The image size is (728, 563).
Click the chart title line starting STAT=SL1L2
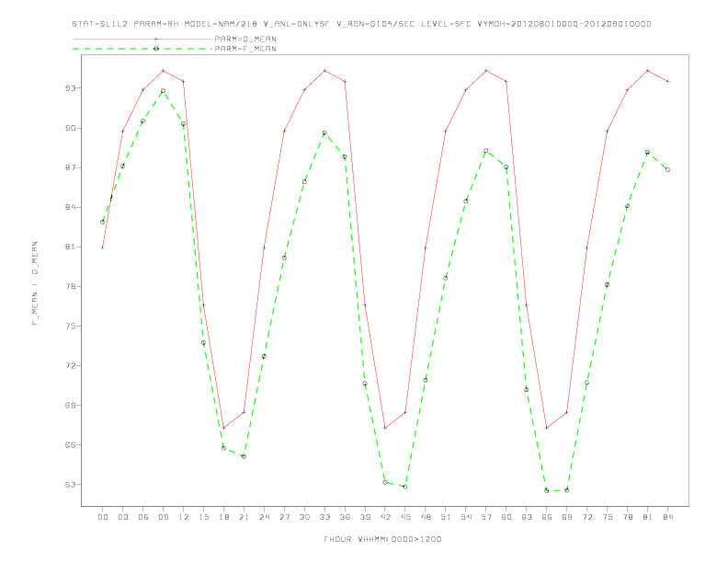[361, 24]
